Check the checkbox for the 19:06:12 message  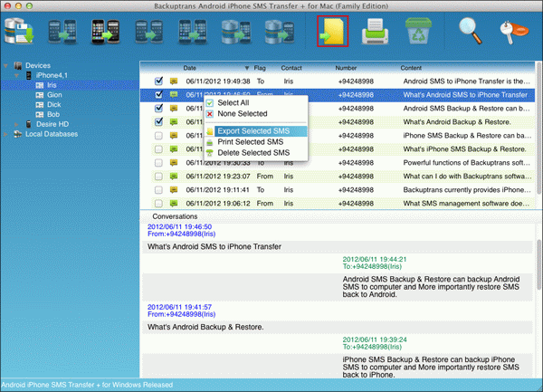159,204
